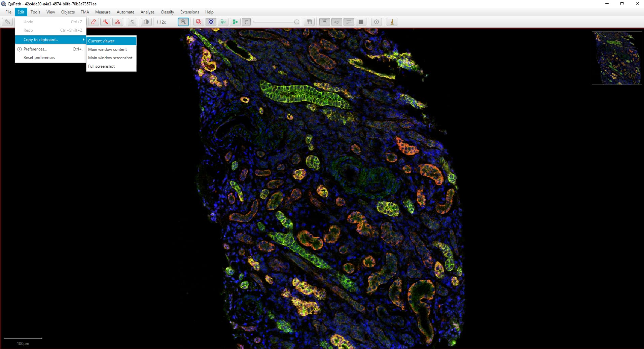
Task: Click the overview thumbnail in the corner
Action: point(617,58)
